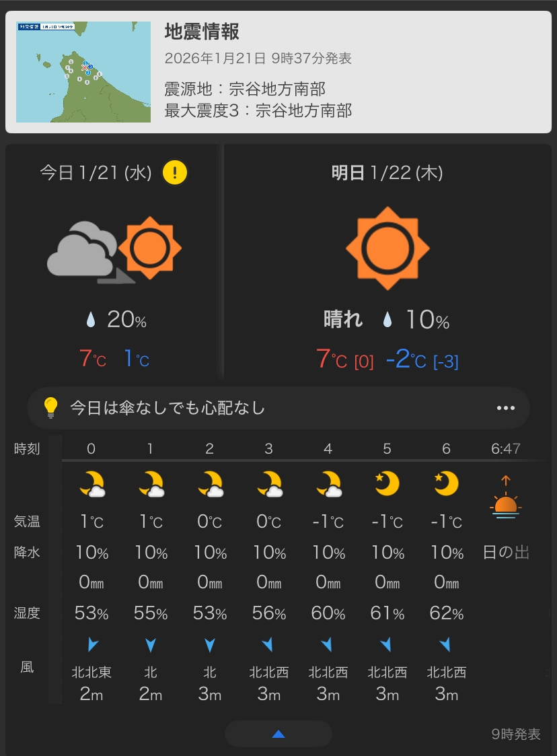
Task: Tap today's 20% precipitation raindrop icon
Action: (91, 320)
